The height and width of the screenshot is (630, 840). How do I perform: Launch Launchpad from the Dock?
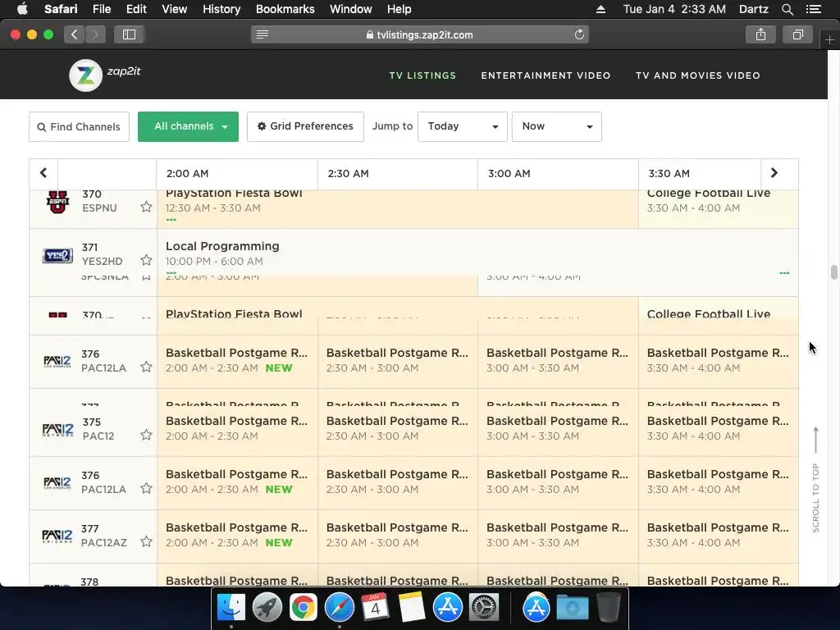pyautogui.click(x=267, y=608)
